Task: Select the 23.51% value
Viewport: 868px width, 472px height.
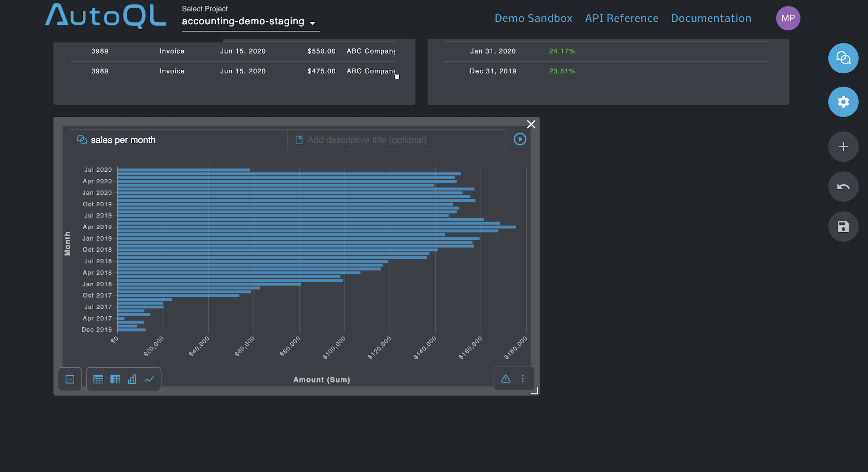Action: 562,71
